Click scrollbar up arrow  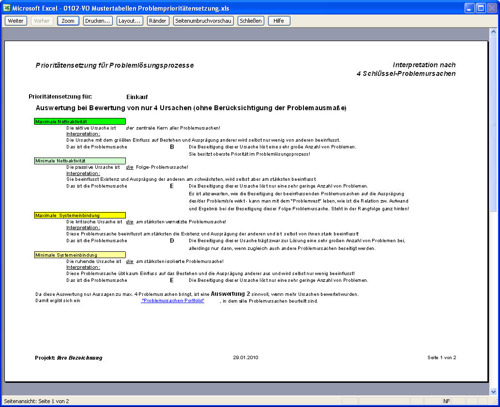tap(493, 31)
